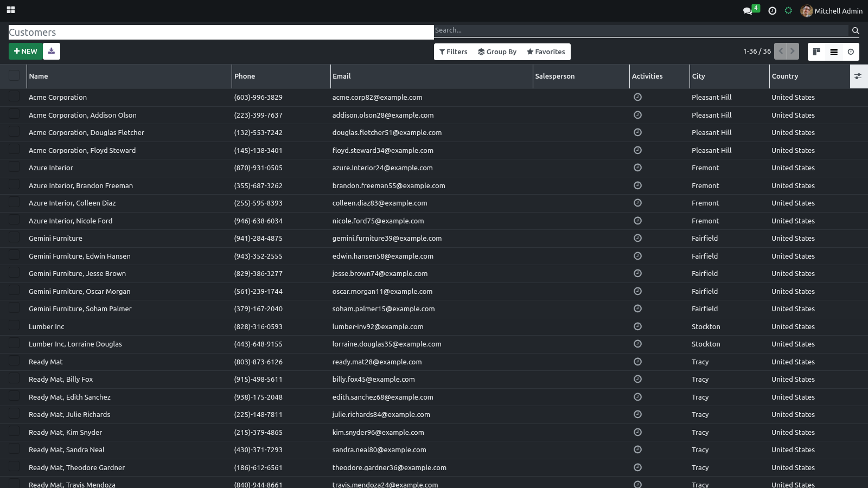Open activity clock for Lumber Inc row
Image resolution: width=868 pixels, height=488 pixels.
click(637, 326)
